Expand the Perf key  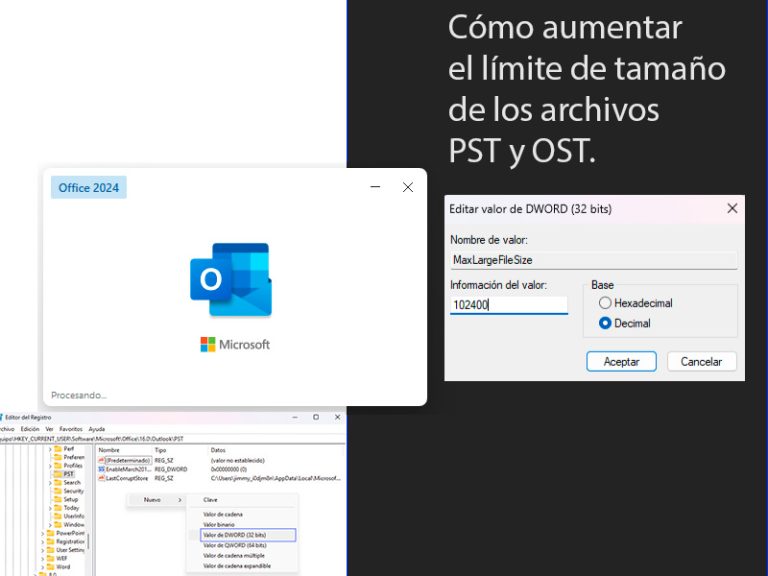pyautogui.click(x=50, y=449)
